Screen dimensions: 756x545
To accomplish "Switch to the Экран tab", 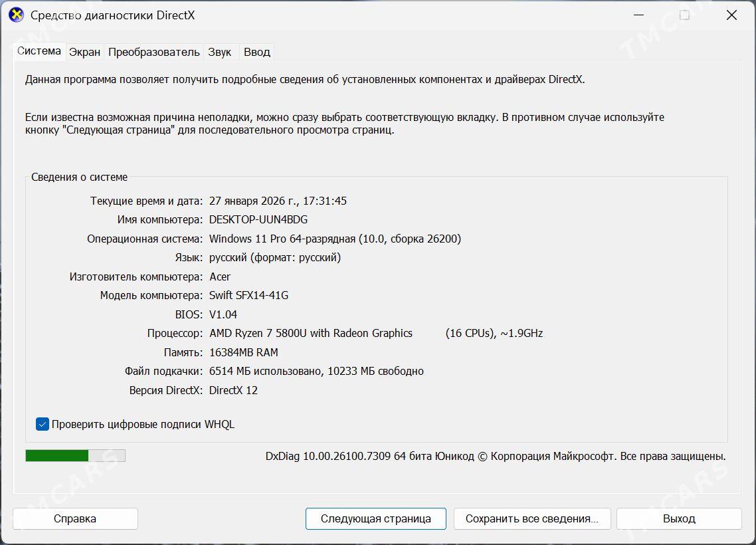I will tap(84, 52).
